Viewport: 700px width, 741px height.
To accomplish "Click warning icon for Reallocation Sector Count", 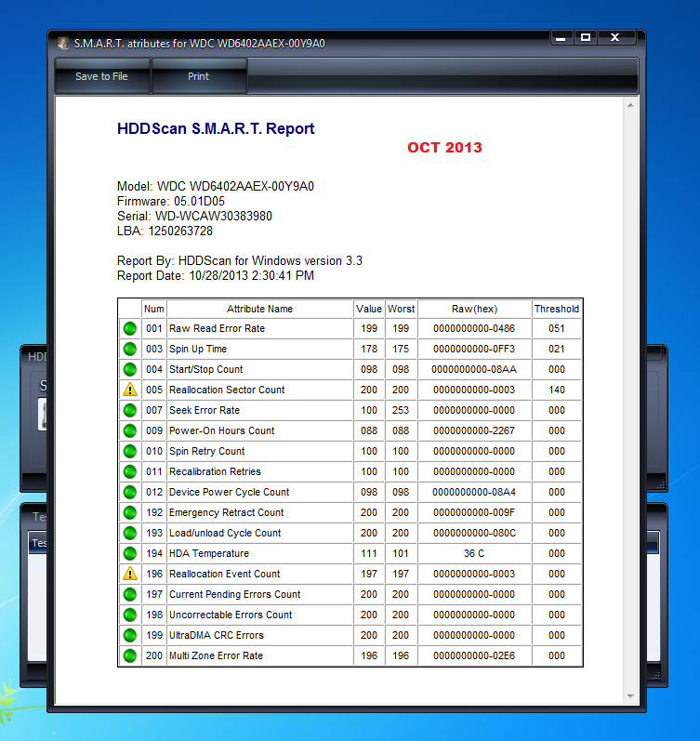I will [130, 390].
